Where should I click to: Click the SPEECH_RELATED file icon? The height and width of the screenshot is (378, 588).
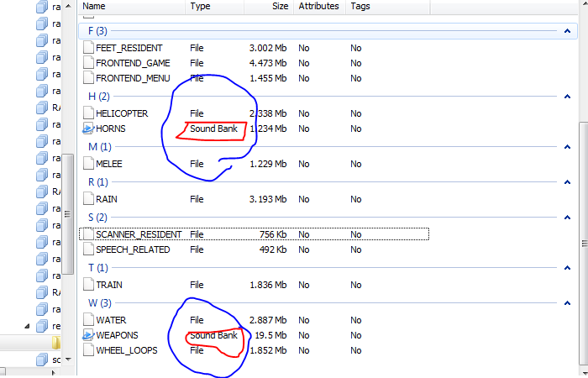pyautogui.click(x=88, y=249)
